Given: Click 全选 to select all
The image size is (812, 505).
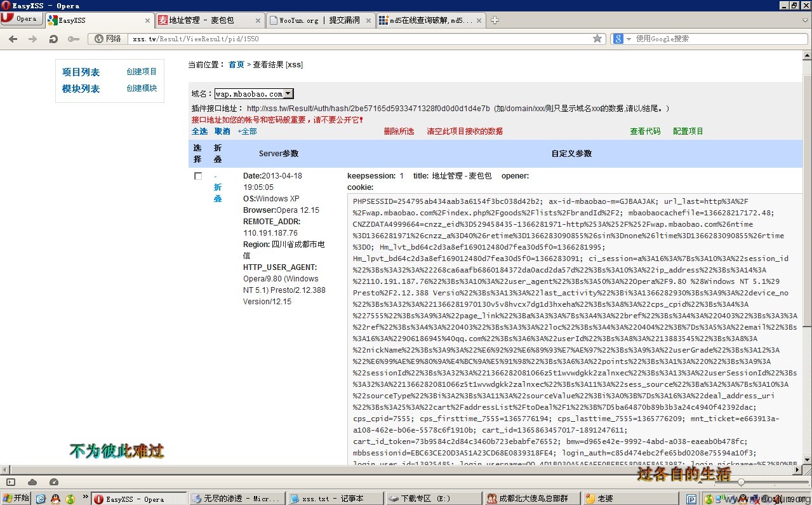Looking at the screenshot, I should click(199, 131).
